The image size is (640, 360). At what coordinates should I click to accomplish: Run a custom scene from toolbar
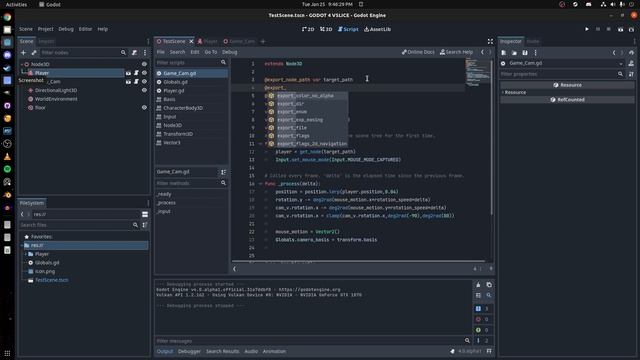631,29
